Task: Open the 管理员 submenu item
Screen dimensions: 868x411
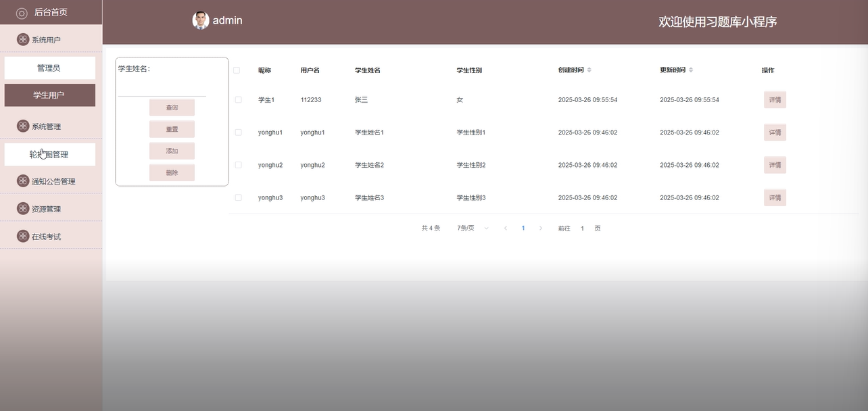Action: tap(49, 68)
